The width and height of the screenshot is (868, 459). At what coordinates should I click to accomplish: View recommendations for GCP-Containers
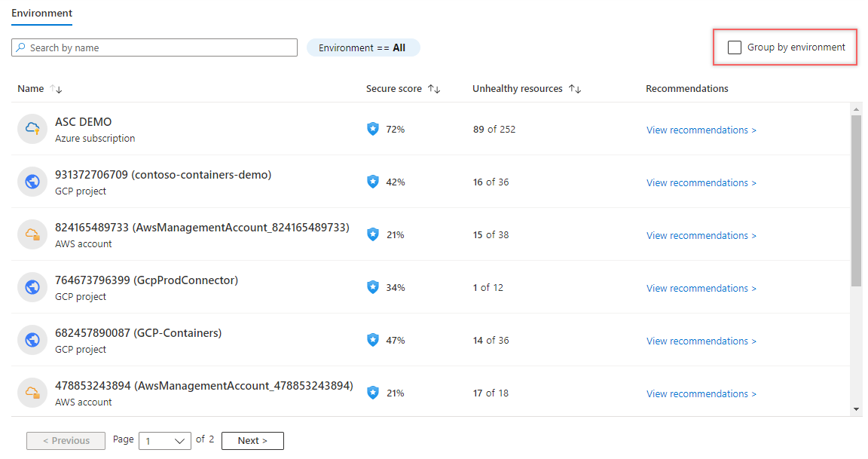pyautogui.click(x=701, y=341)
